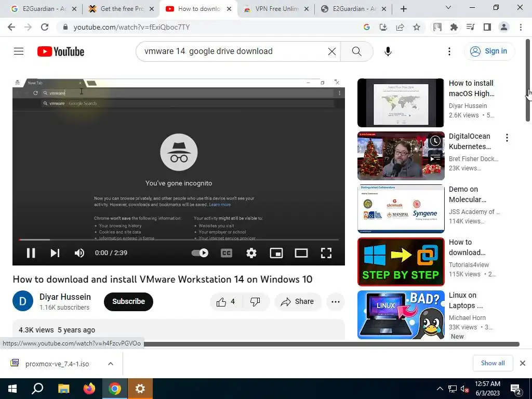The width and height of the screenshot is (532, 399).
Task: Pause the video
Action: pos(31,253)
